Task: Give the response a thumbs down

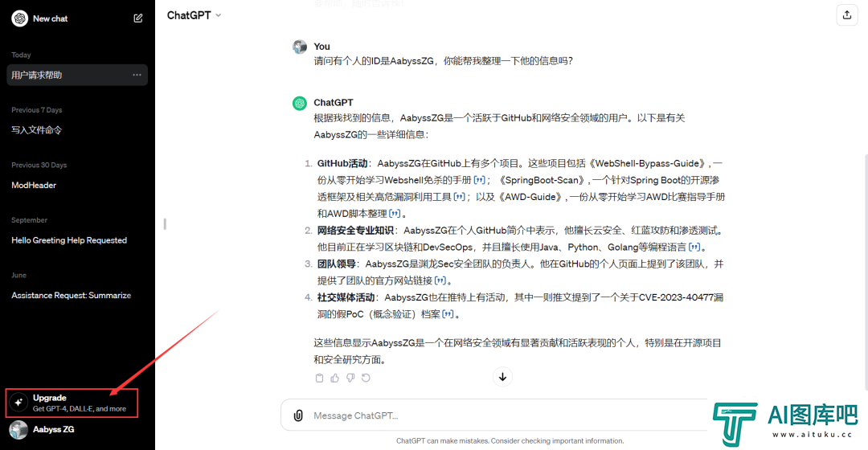Action: (x=350, y=378)
